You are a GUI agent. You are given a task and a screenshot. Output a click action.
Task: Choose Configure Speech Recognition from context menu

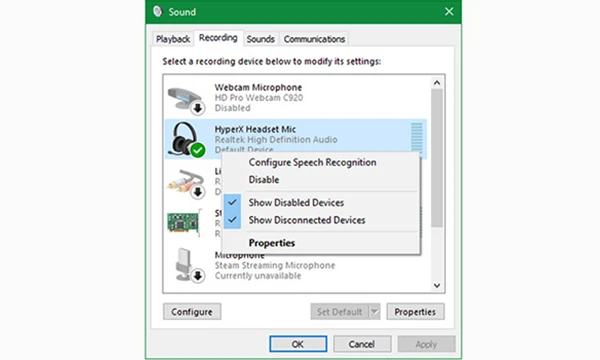click(312, 162)
